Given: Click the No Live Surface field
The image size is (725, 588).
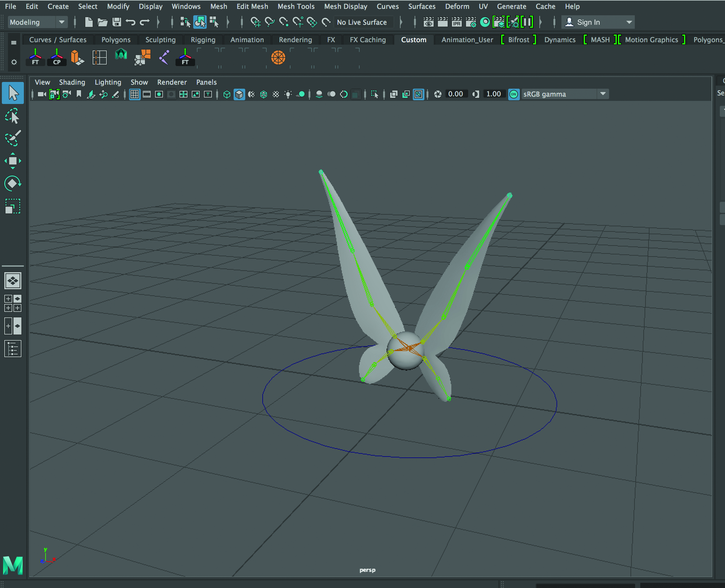Looking at the screenshot, I should (x=362, y=22).
